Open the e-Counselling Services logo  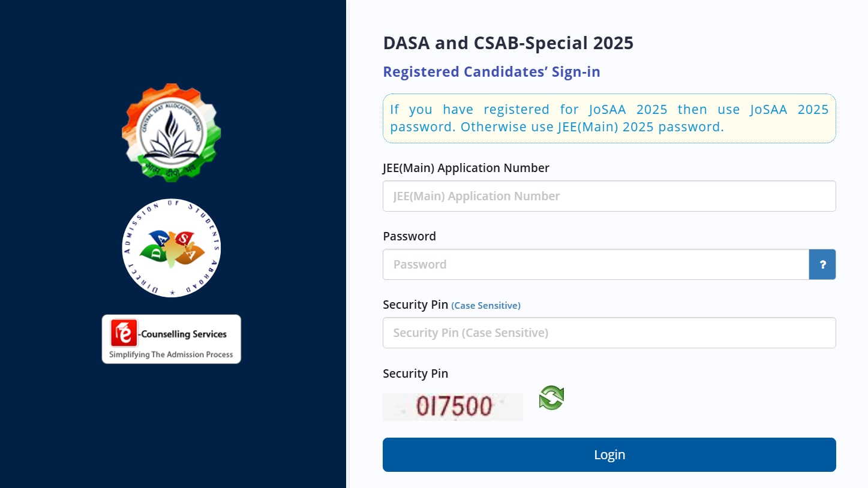click(x=172, y=339)
